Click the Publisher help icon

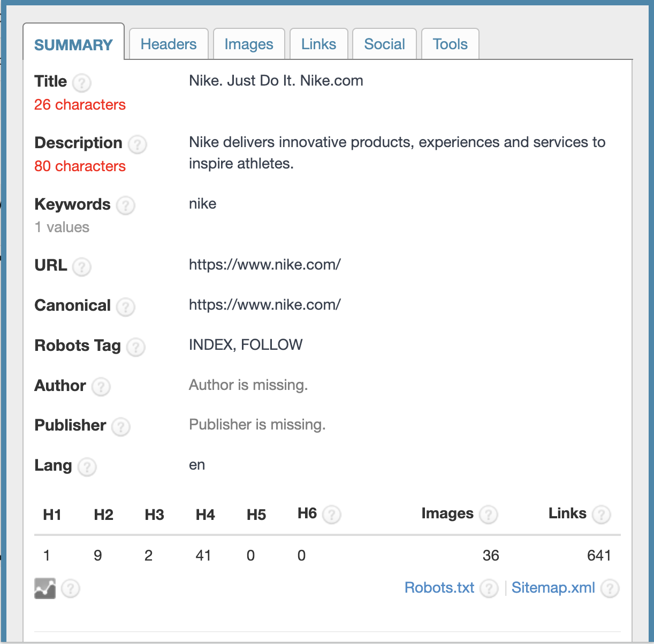pyautogui.click(x=120, y=427)
